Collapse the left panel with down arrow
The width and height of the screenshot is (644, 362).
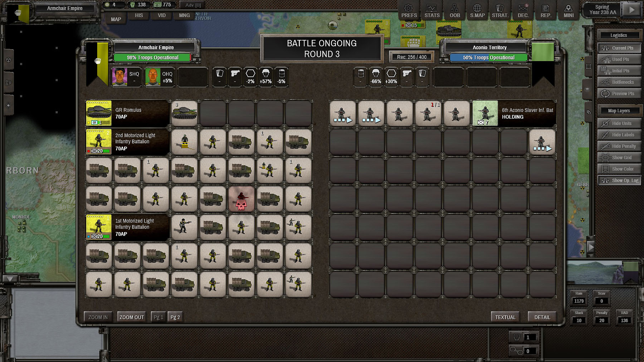(10, 279)
